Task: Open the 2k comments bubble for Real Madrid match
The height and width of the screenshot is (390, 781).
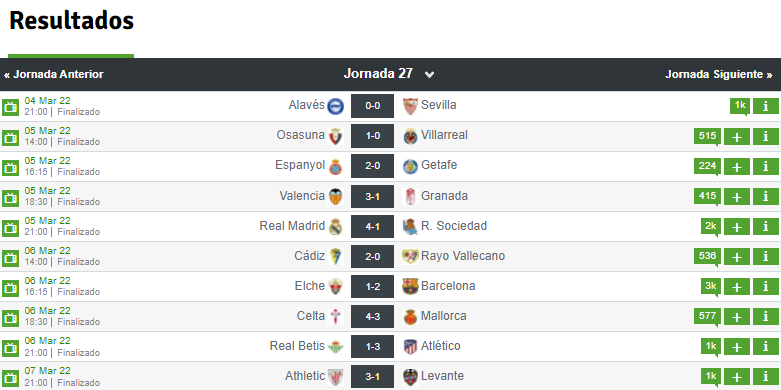Action: [710, 226]
